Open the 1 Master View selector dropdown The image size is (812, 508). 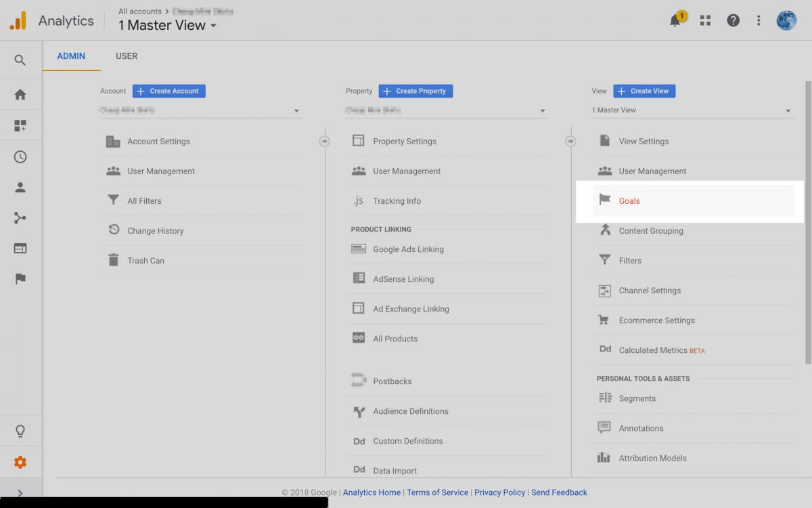[692, 110]
